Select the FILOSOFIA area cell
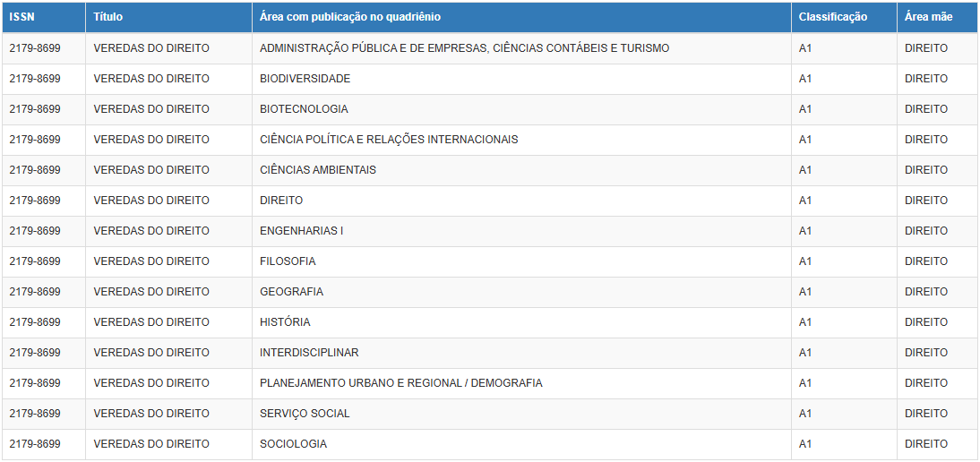Viewport: 980px width, 462px height. (x=288, y=261)
